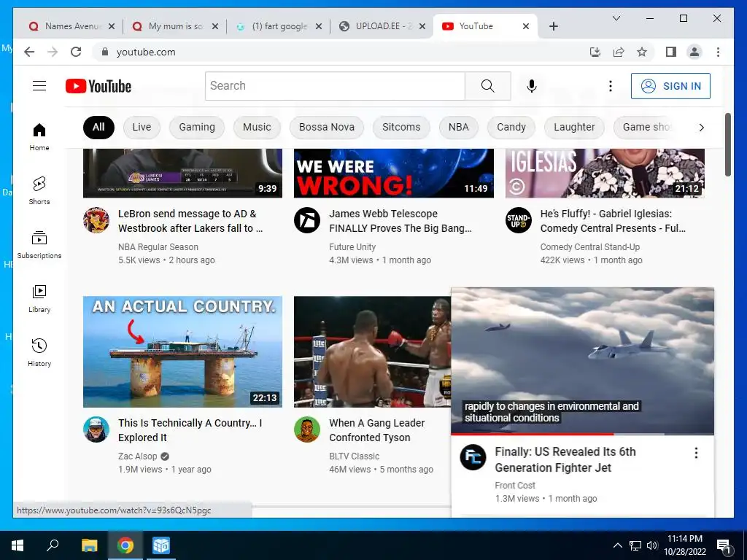Click Zac Alsop channel avatar

96,429
